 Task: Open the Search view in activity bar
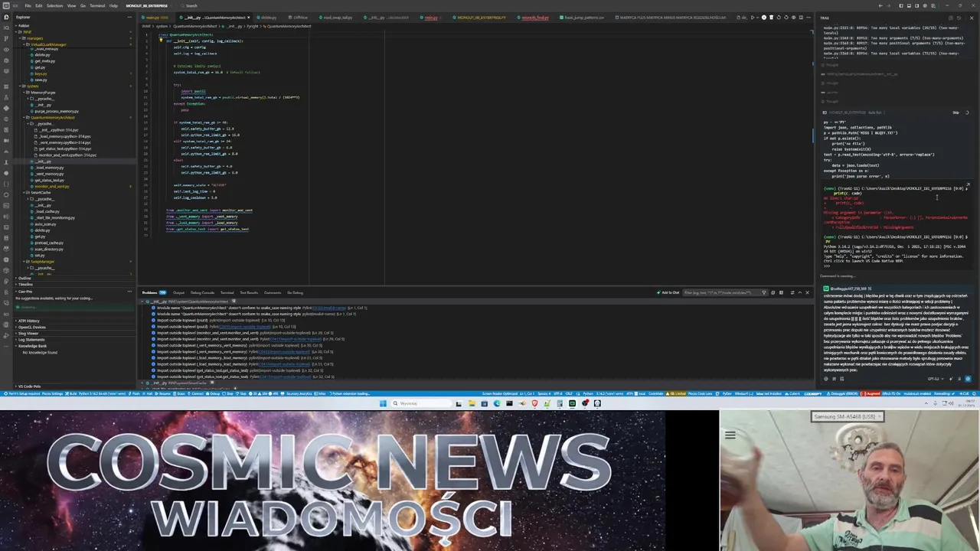tap(6, 28)
